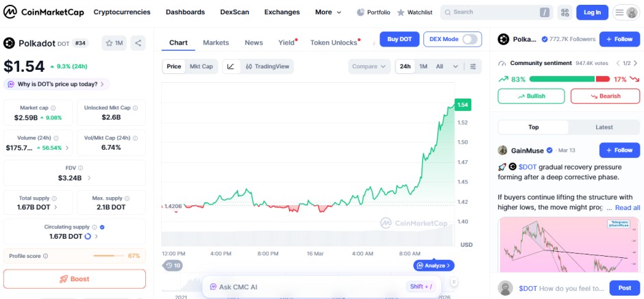
Task: Click the QR code scanner icon
Action: click(x=565, y=12)
